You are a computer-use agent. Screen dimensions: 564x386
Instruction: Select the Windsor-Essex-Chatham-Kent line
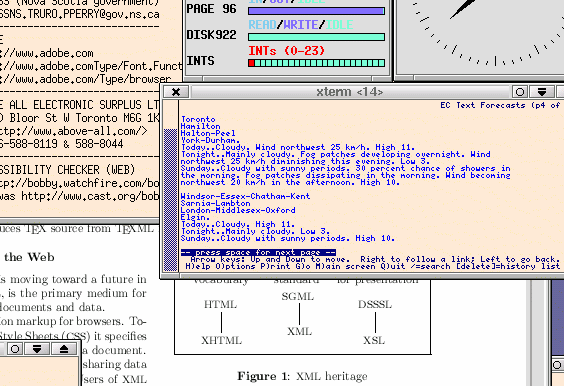(x=245, y=196)
